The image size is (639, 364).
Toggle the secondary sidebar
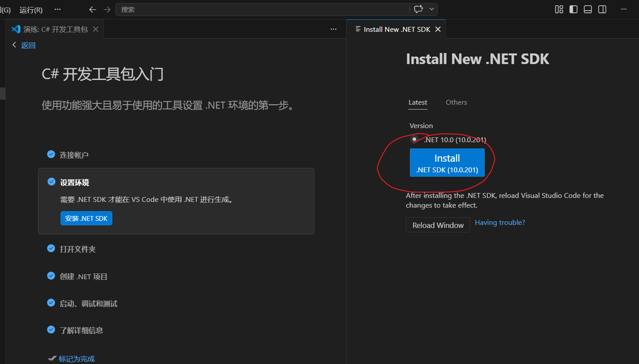click(x=602, y=9)
